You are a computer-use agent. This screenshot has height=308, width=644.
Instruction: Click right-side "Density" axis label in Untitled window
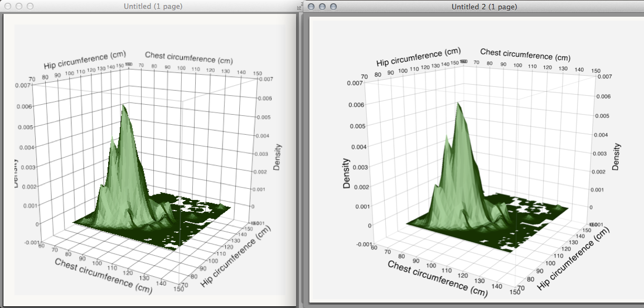pyautogui.click(x=278, y=157)
